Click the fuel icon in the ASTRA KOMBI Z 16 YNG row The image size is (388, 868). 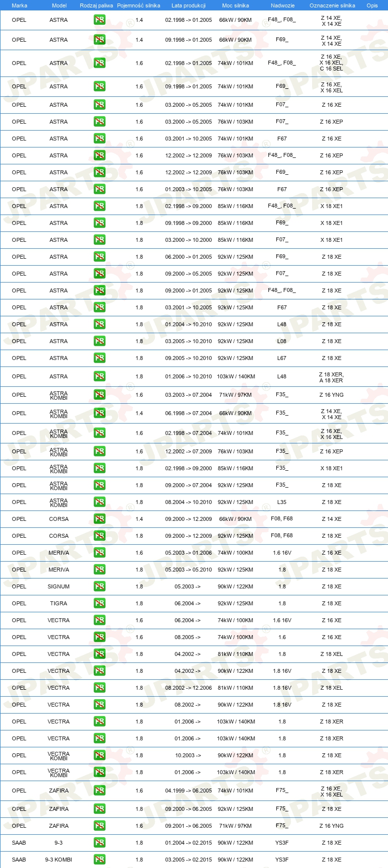click(99, 395)
